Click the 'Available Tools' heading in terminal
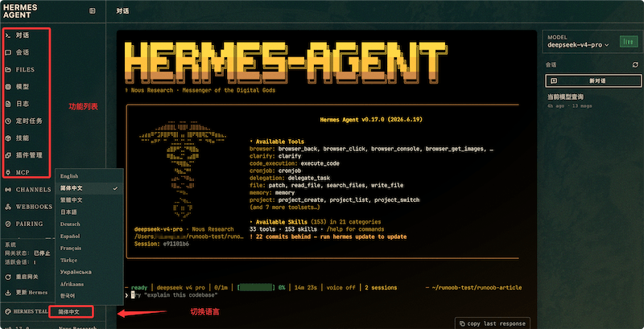Screen dimensions: 644x329 [279, 142]
